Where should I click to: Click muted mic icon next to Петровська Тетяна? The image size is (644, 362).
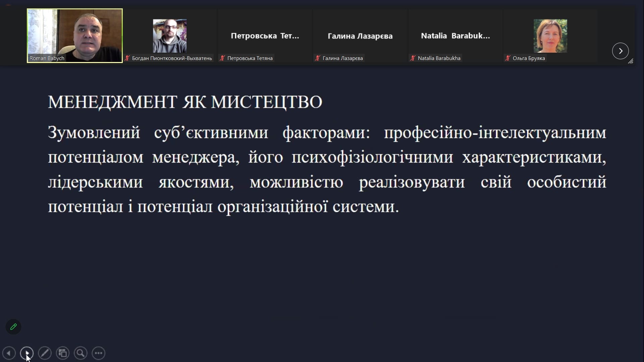tap(222, 58)
